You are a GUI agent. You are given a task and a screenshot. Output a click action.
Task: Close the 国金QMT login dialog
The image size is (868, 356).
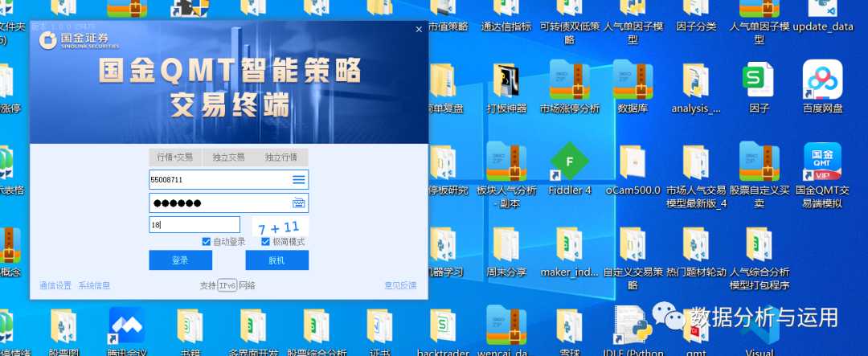tap(419, 30)
